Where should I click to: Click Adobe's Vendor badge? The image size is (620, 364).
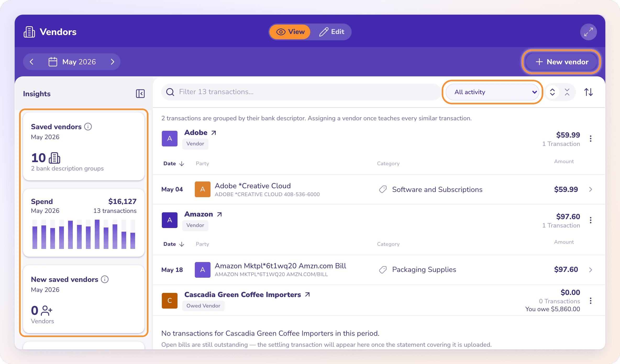[x=195, y=144]
